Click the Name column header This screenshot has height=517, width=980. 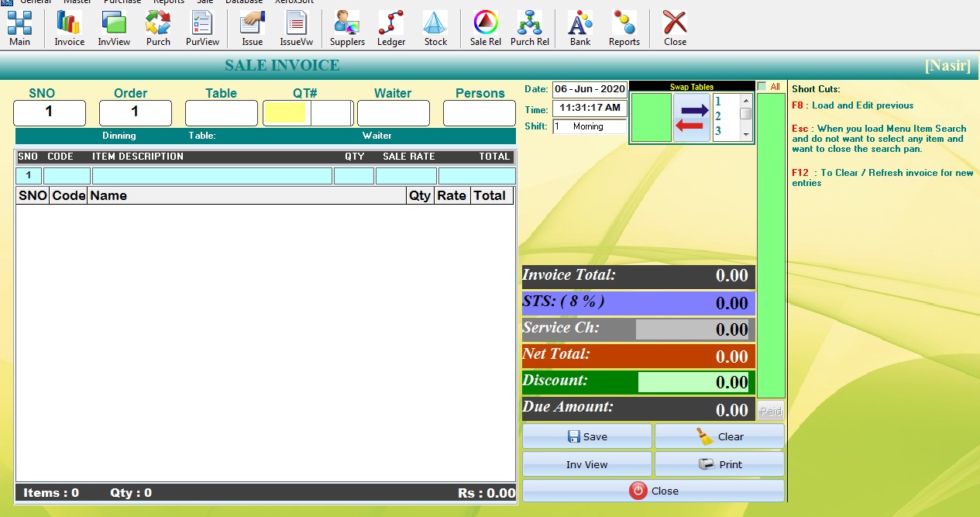pos(247,195)
